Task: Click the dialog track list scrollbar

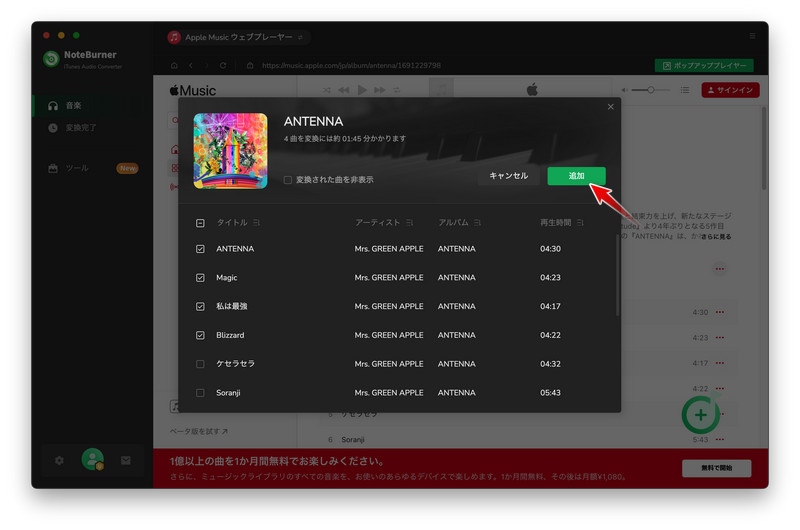Action: pos(617,275)
